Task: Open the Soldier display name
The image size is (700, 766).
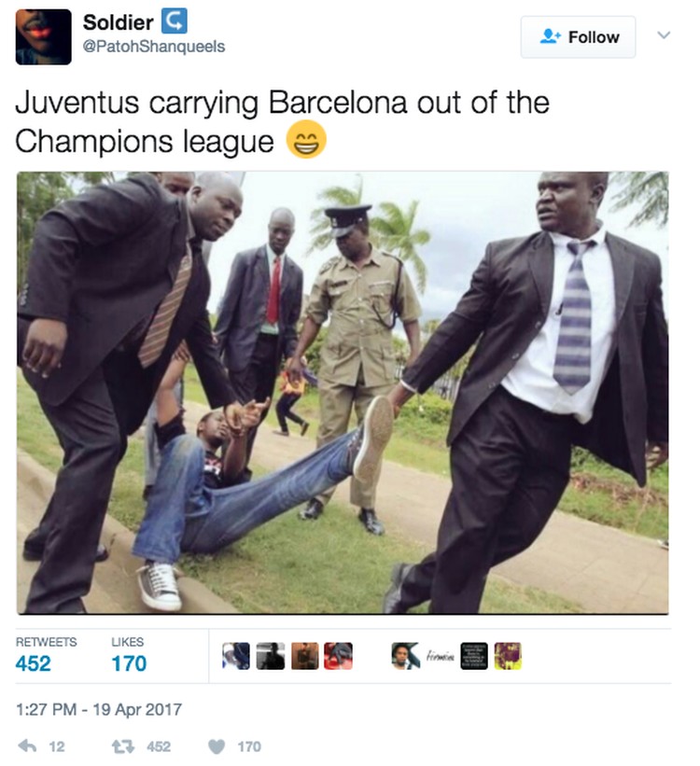Action: (x=118, y=22)
